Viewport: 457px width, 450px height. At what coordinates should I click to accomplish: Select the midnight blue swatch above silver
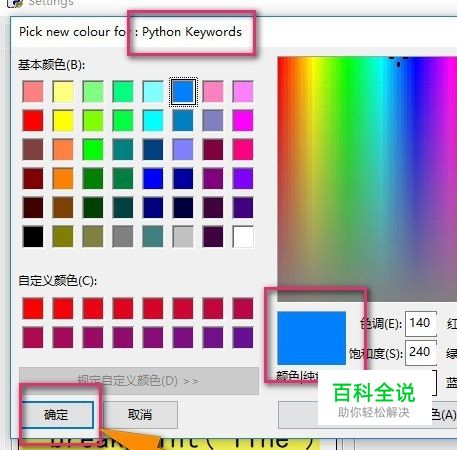pyautogui.click(x=183, y=207)
